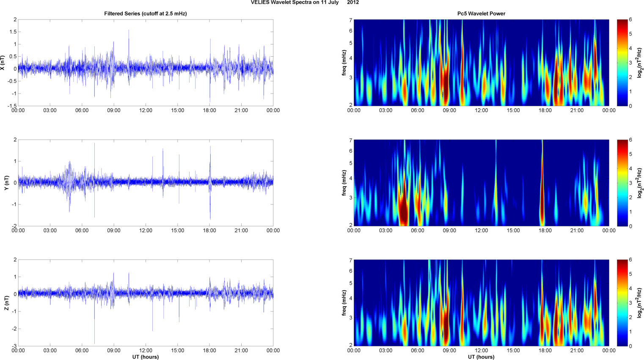Click 1.5 tick on X series y-axis
The width and height of the screenshot is (644, 360).
click(13, 32)
